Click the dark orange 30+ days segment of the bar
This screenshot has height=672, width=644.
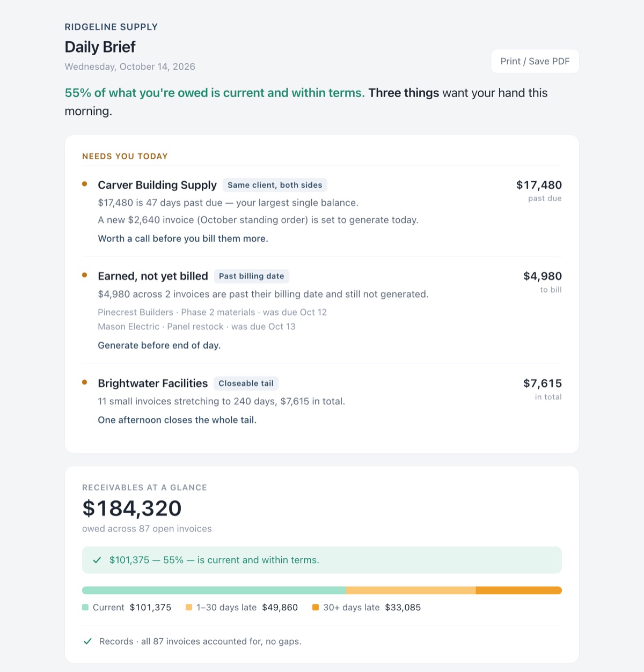(519, 590)
